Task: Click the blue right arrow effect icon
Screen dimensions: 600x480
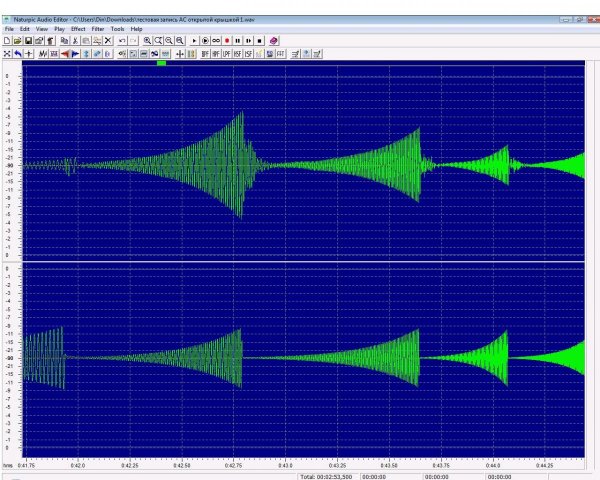Action: pyautogui.click(x=75, y=54)
